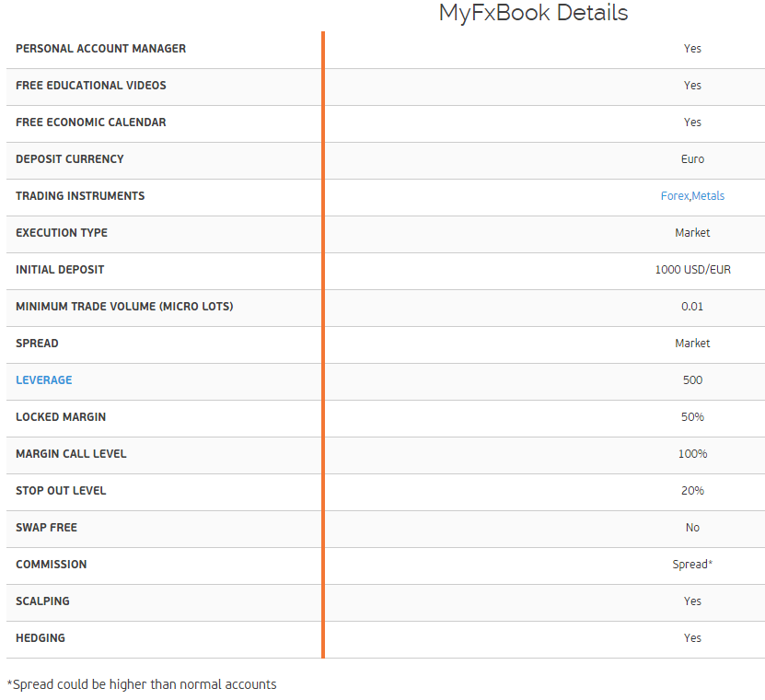This screenshot has height=700, width=765.
Task: Select the leverage value 500
Action: coord(692,380)
